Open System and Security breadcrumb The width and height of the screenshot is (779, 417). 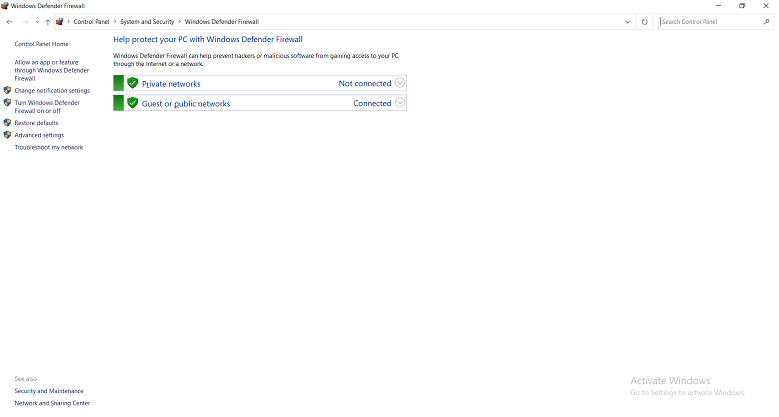click(x=147, y=22)
